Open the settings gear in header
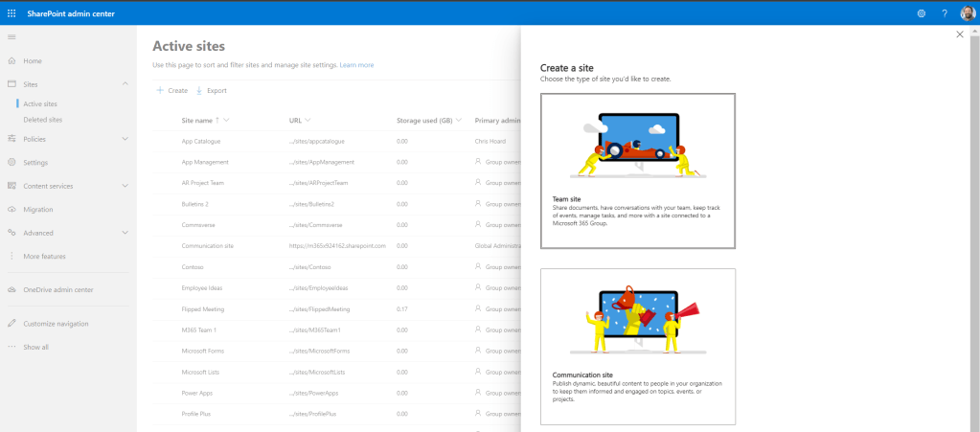The height and width of the screenshot is (432, 980). 922,12
